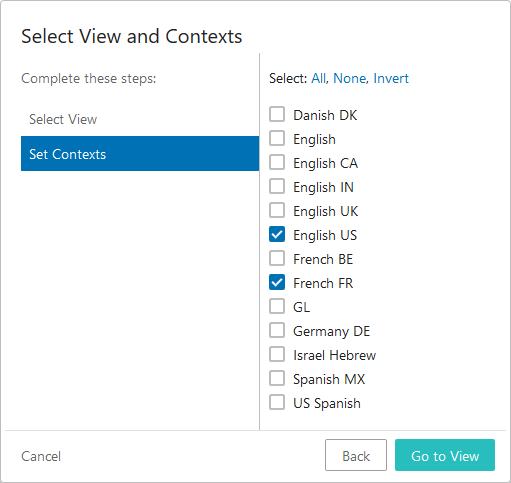Select the English IN context

[277, 186]
